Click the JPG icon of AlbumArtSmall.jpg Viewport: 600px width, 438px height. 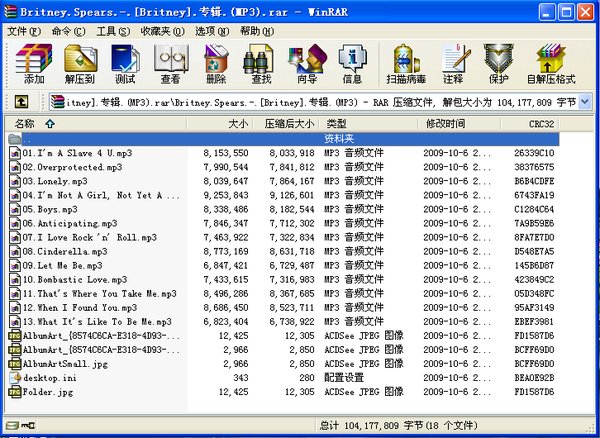point(15,364)
